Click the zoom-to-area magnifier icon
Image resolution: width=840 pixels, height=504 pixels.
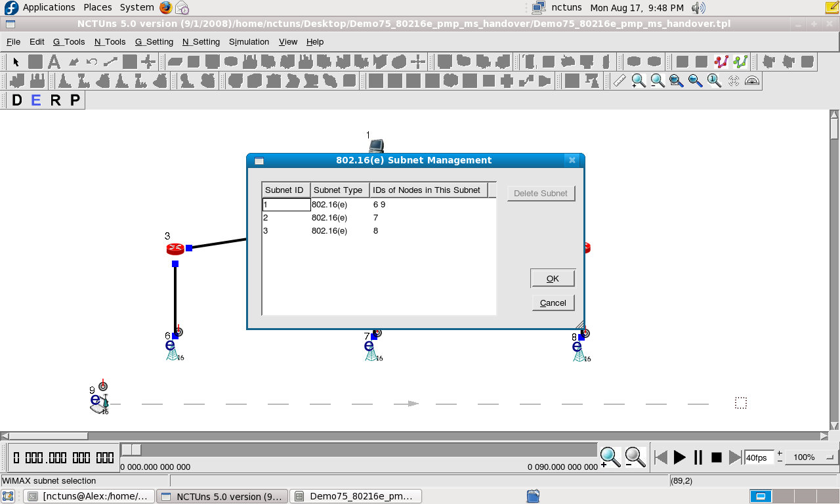676,81
